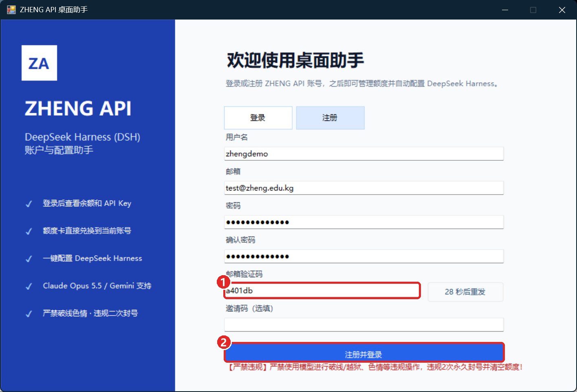Click the feature text 登录后查看余额和 API Key
Image resolution: width=577 pixels, height=392 pixels.
coord(87,203)
